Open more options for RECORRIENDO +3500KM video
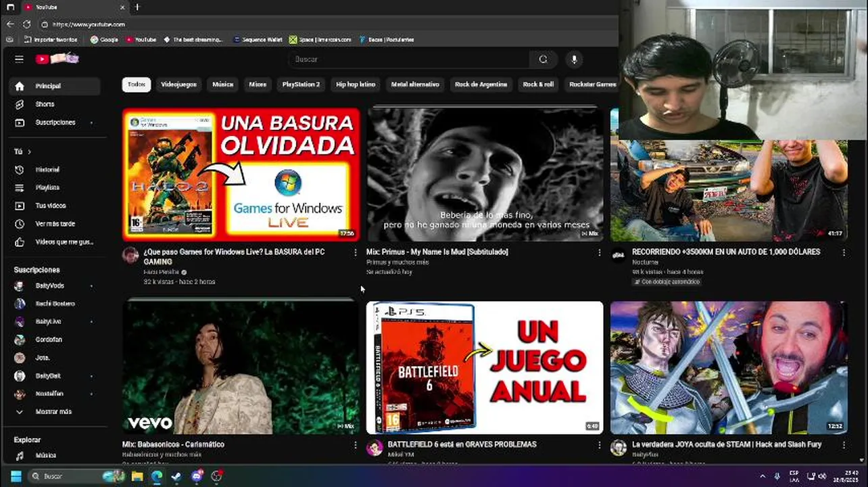This screenshot has height=487, width=868. 844,252
